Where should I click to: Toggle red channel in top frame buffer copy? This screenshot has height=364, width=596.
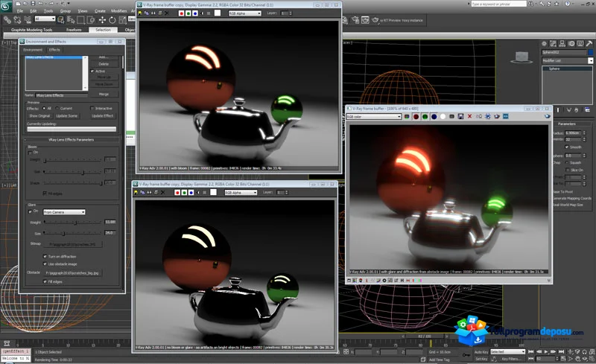tap(181, 13)
